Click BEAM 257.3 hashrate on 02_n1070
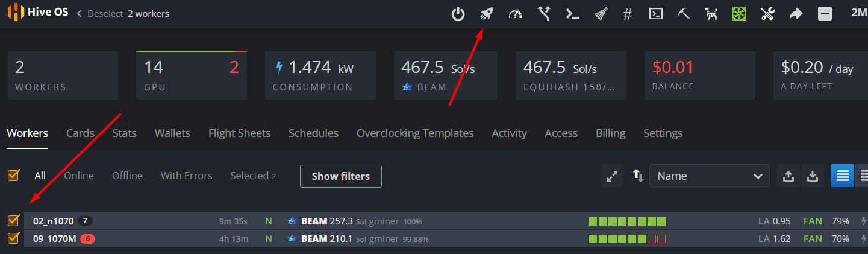 pyautogui.click(x=328, y=221)
